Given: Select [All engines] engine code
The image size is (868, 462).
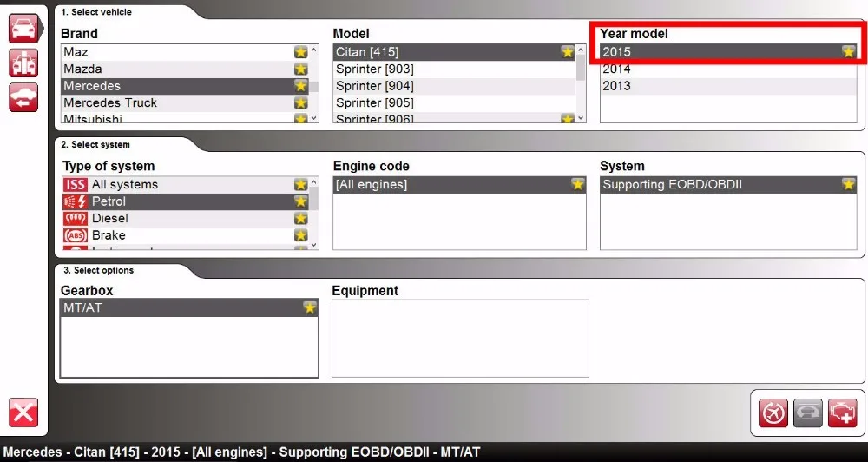Looking at the screenshot, I should (459, 184).
